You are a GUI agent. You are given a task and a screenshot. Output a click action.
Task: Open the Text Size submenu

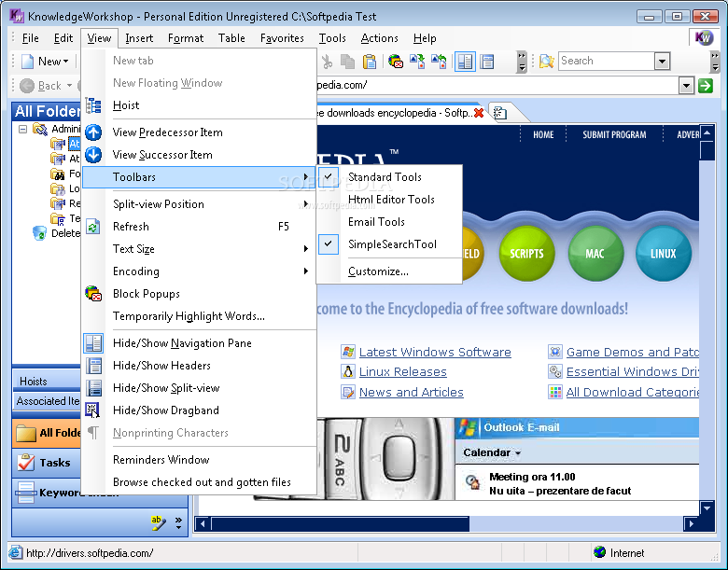(199, 249)
